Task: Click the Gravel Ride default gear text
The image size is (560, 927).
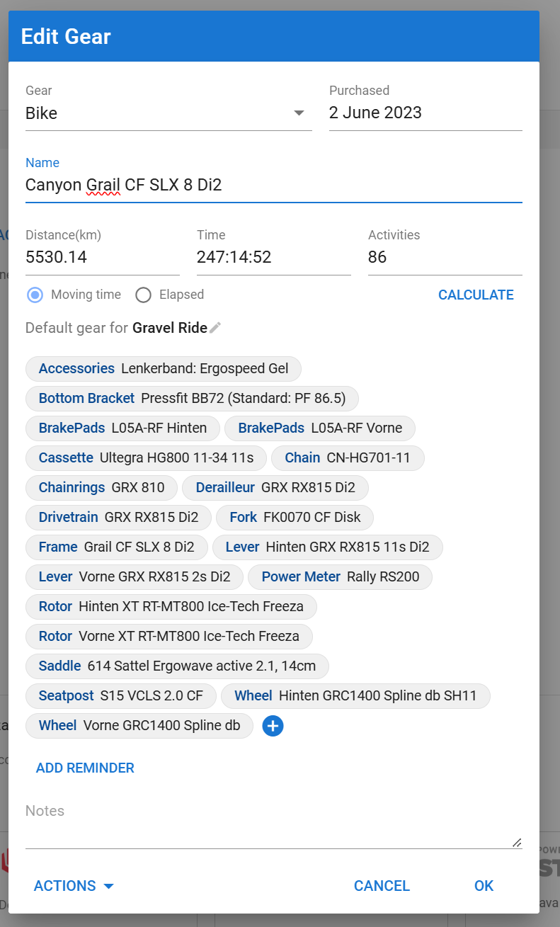Action: tap(170, 328)
